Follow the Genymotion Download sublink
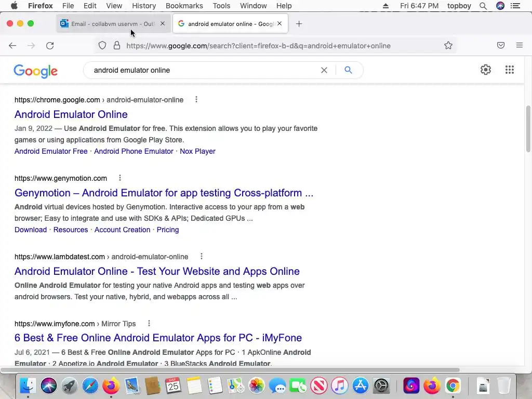This screenshot has width=532, height=399. (31, 230)
